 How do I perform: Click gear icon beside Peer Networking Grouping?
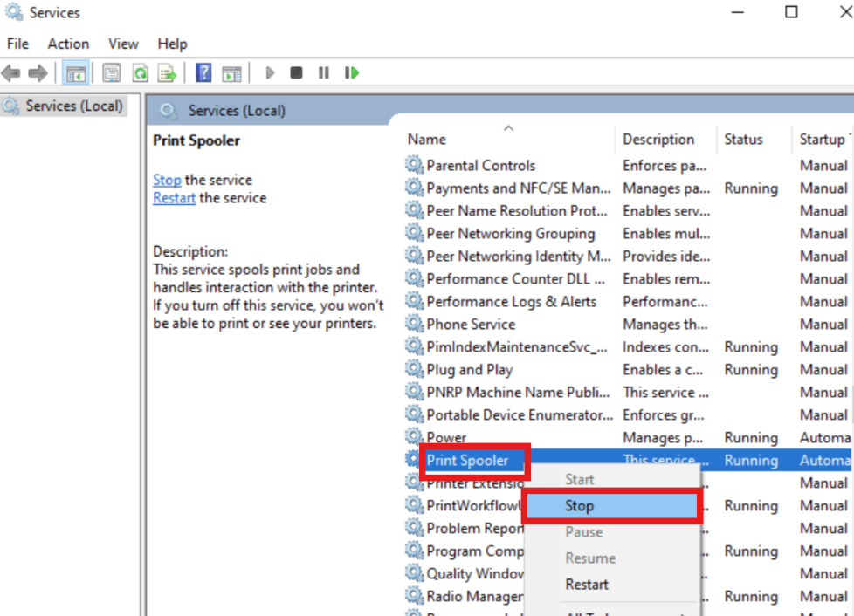414,232
